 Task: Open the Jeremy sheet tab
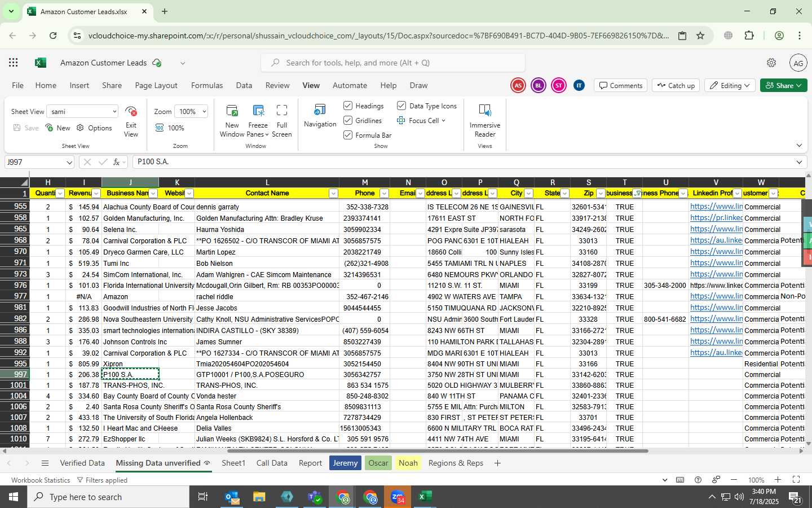(345, 463)
